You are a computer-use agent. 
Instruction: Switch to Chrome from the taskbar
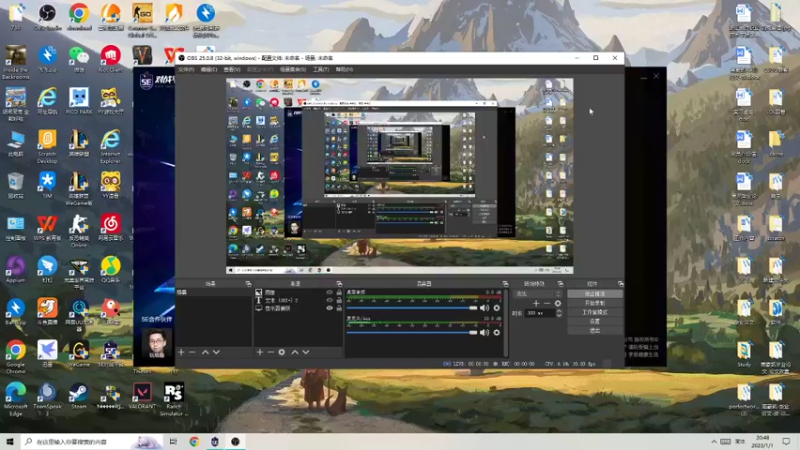pyautogui.click(x=194, y=441)
